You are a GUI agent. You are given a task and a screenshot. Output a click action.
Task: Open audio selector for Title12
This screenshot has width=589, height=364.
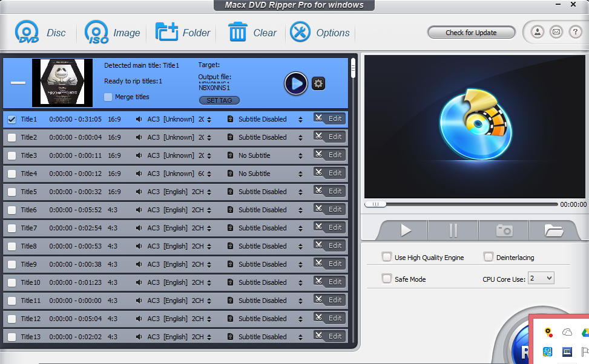(x=209, y=319)
